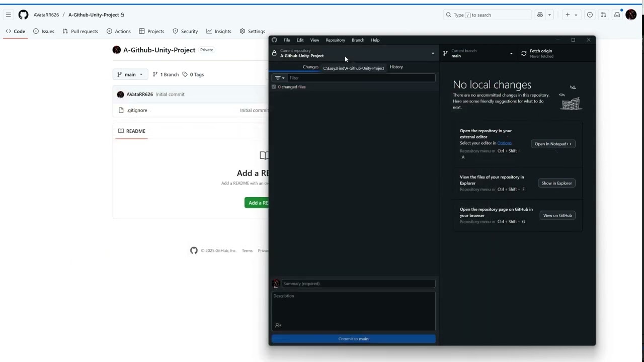Switch to History tab in GitHub Desktop
The height and width of the screenshot is (362, 644).
point(396,67)
